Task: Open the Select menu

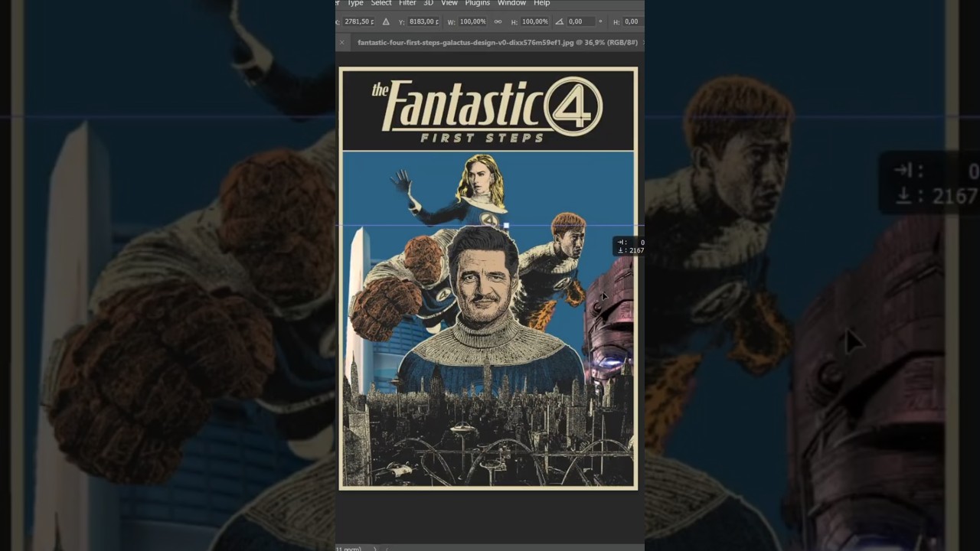Action: pos(381,3)
